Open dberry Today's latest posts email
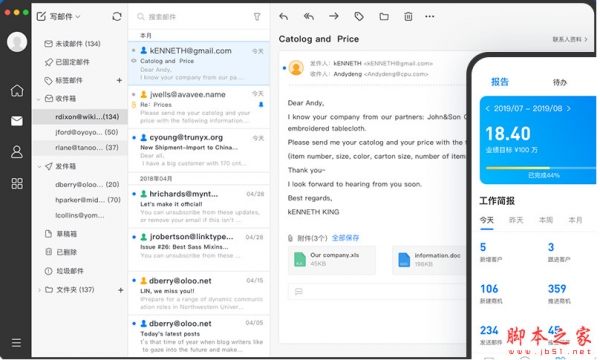Viewport: 600px width, 360px height. 199,337
